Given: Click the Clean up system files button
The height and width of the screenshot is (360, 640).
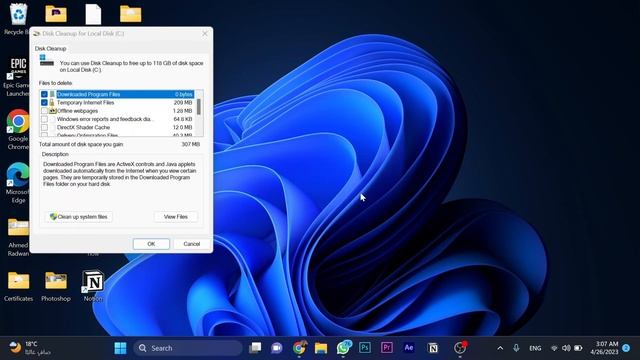Looking at the screenshot, I should (78, 217).
